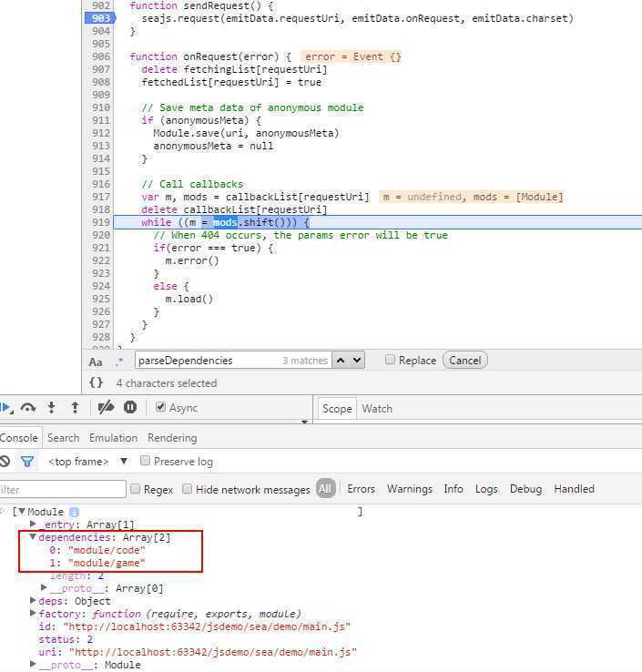Screen dimensions: 642x672
Task: Filter console by Warnings
Action: click(409, 489)
